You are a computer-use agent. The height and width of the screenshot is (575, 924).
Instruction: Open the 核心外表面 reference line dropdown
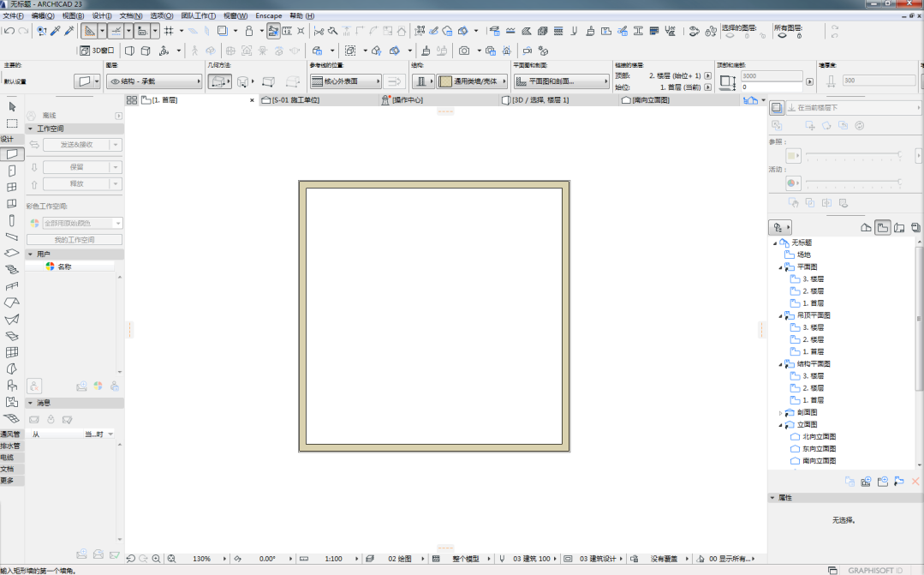point(345,81)
